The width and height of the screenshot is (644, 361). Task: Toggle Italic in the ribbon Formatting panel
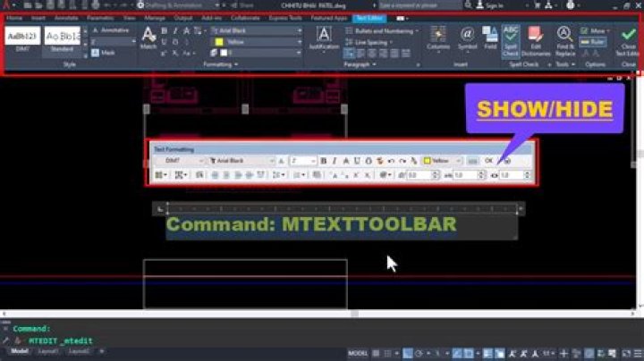[x=175, y=30]
